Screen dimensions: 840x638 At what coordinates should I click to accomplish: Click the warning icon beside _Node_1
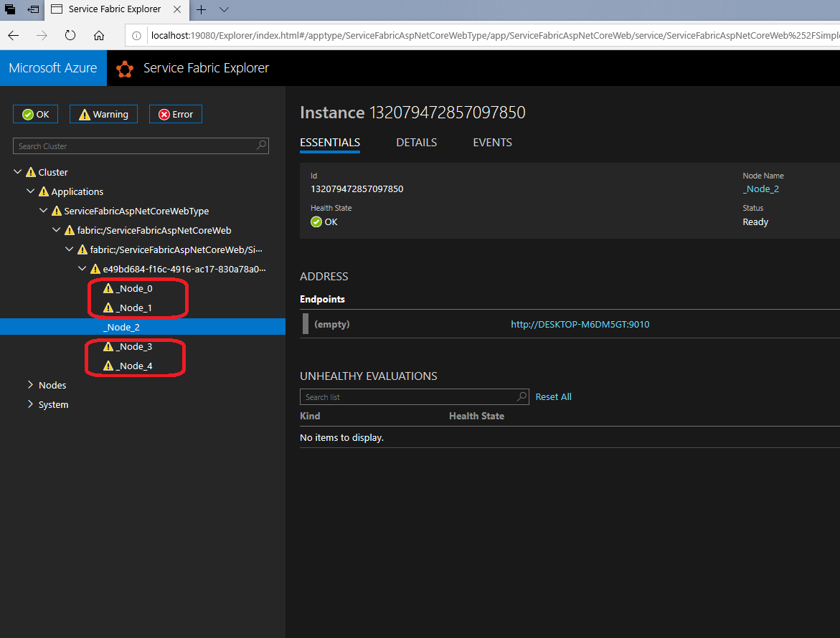108,308
